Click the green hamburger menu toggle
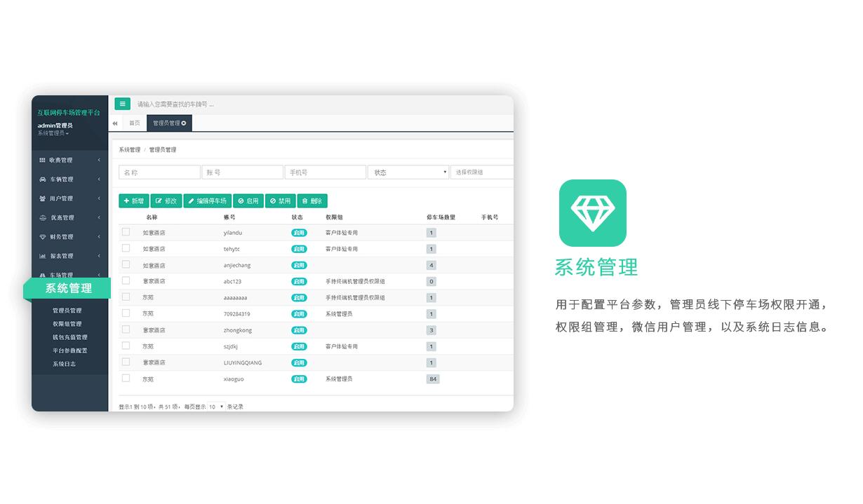 click(122, 104)
